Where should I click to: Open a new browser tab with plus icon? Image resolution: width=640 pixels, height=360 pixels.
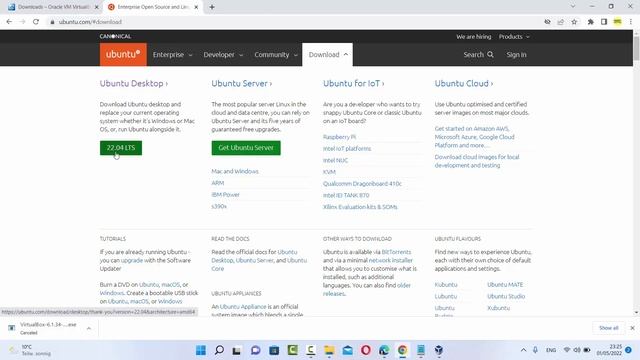212,7
